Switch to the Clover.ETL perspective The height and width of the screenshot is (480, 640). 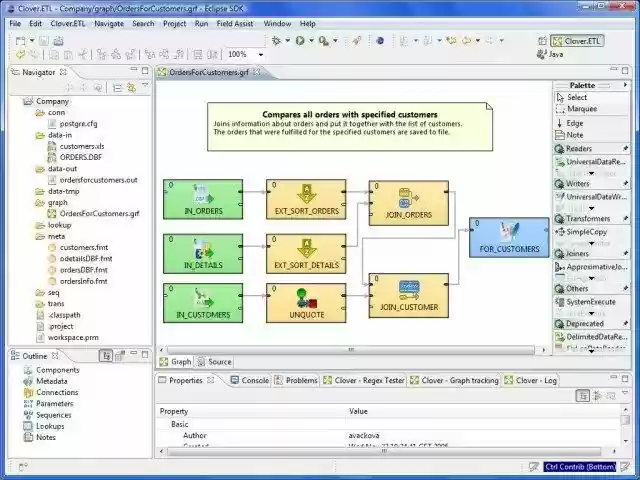tap(576, 42)
